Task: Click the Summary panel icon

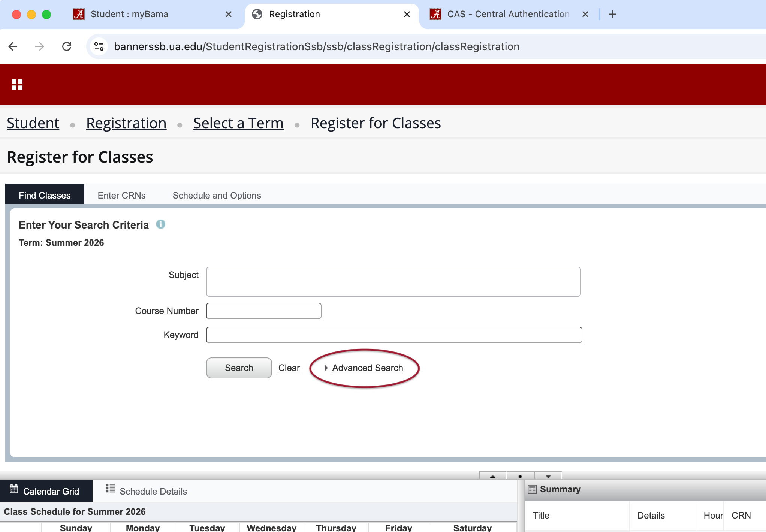Action: point(532,489)
